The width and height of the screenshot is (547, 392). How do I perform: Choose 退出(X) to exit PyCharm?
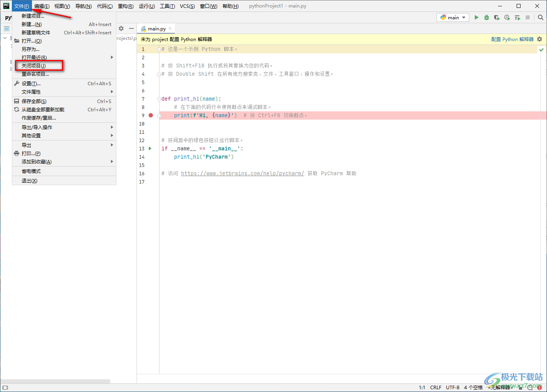(x=64, y=180)
